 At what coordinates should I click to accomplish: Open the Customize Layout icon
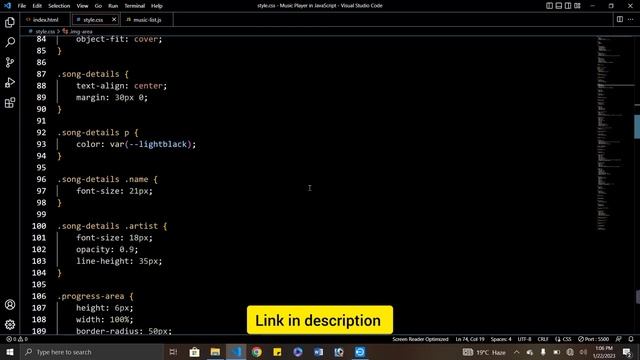click(x=577, y=6)
